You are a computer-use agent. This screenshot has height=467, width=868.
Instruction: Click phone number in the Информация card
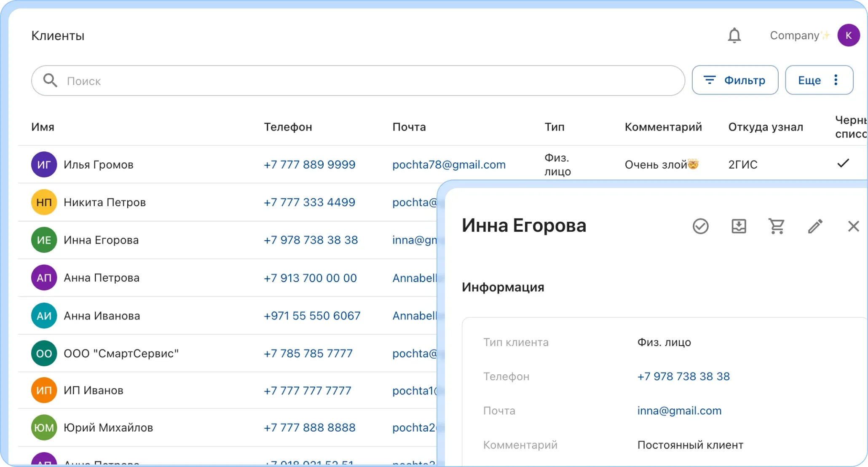click(683, 376)
